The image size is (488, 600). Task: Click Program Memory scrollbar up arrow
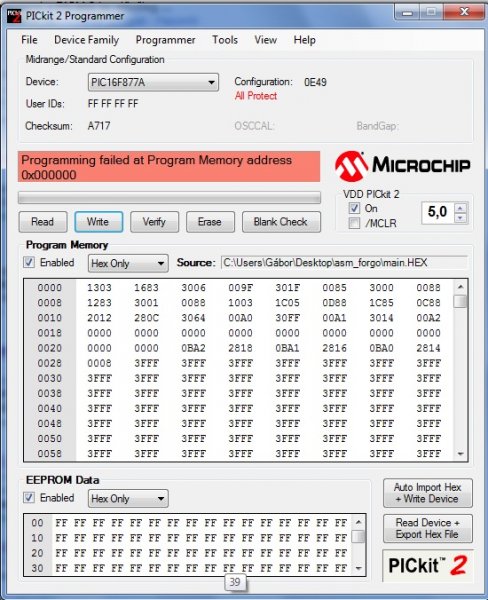[460, 287]
